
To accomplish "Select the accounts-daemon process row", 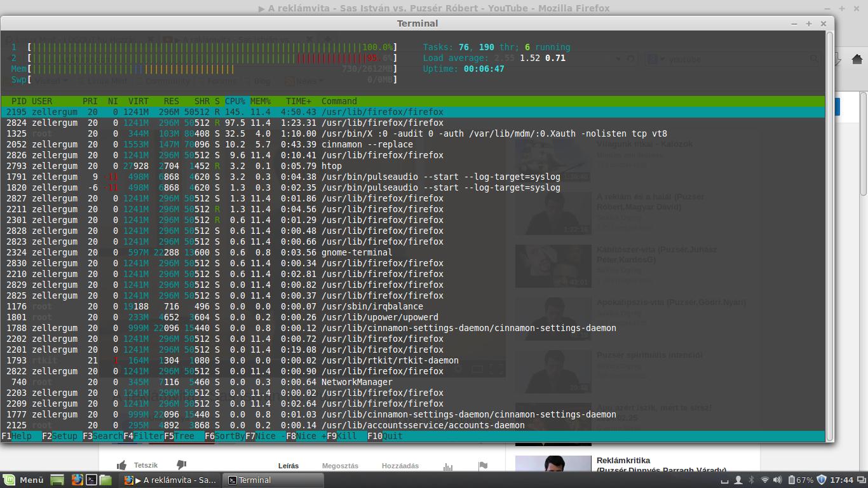I will (x=413, y=425).
